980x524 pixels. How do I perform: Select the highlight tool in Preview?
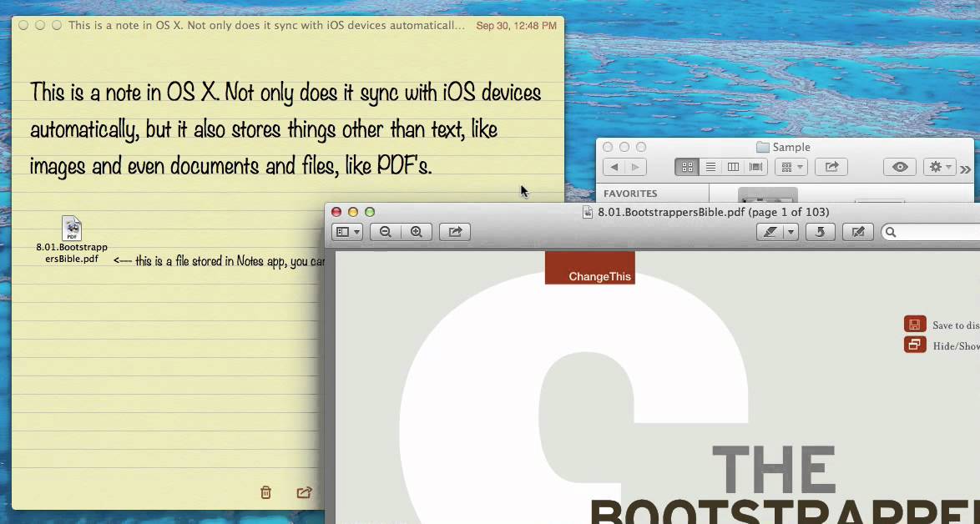coord(770,232)
